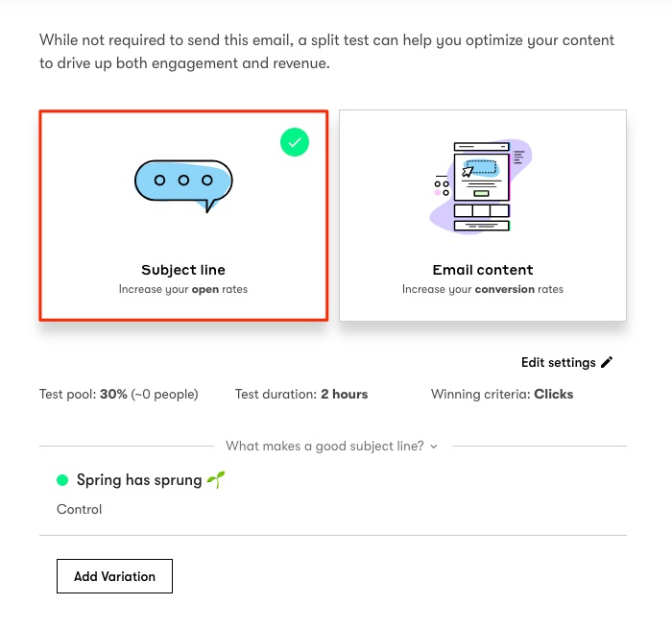Click the Test duration 2 hours value
Screen dimensions: 672x629
[344, 394]
